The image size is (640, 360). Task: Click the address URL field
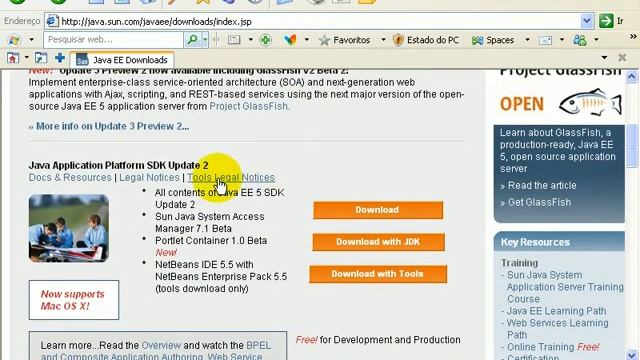pyautogui.click(x=319, y=21)
